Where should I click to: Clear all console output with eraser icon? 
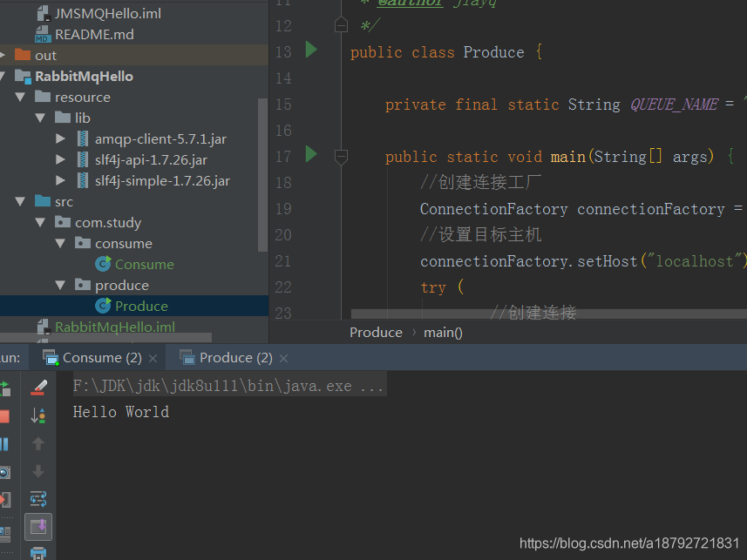point(38,388)
